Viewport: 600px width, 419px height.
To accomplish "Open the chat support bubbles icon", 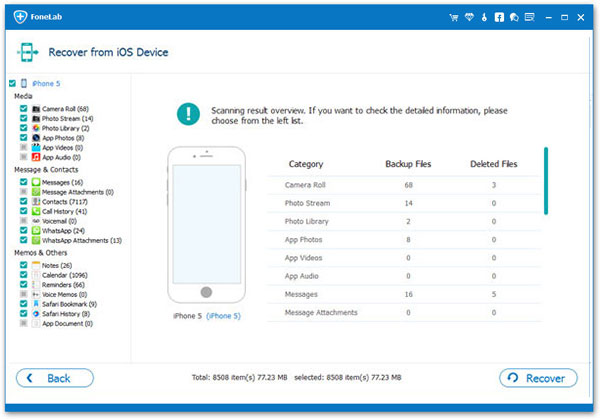I will (x=514, y=17).
